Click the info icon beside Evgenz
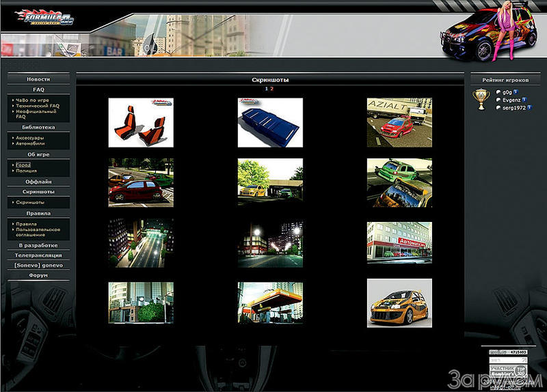547x392 pixels. [x=524, y=99]
